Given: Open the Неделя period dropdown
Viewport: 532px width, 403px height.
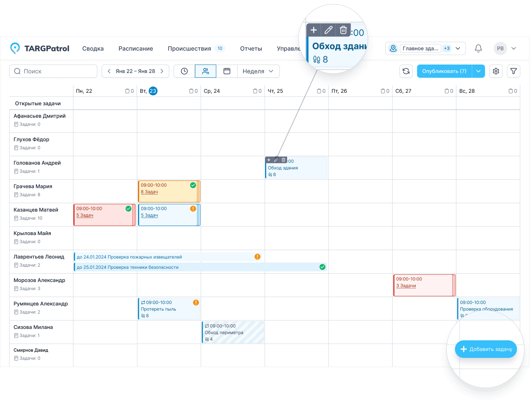Looking at the screenshot, I should 258,71.
